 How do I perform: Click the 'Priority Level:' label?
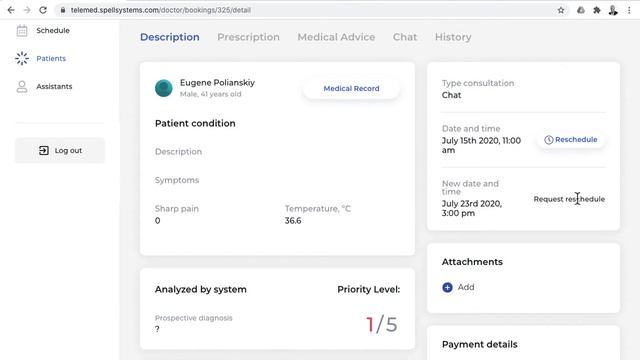point(369,289)
